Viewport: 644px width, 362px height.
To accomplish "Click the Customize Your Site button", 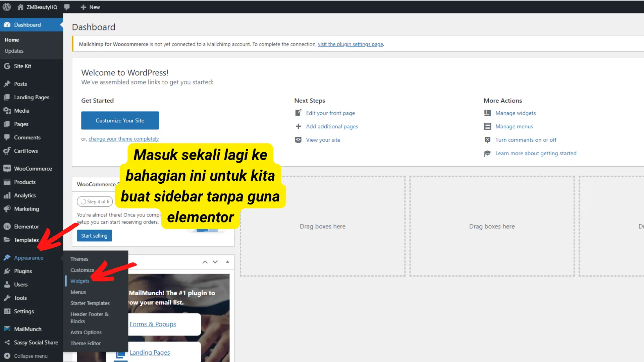I will 120,120.
